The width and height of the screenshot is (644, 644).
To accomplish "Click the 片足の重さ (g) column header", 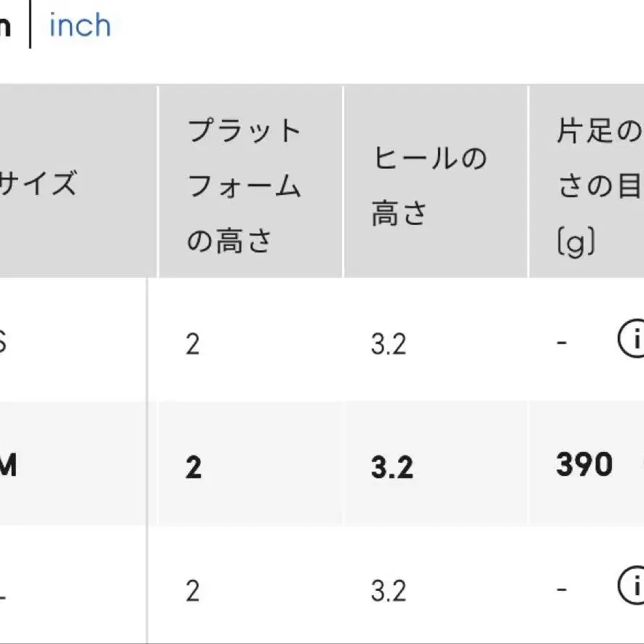I will coord(597,188).
